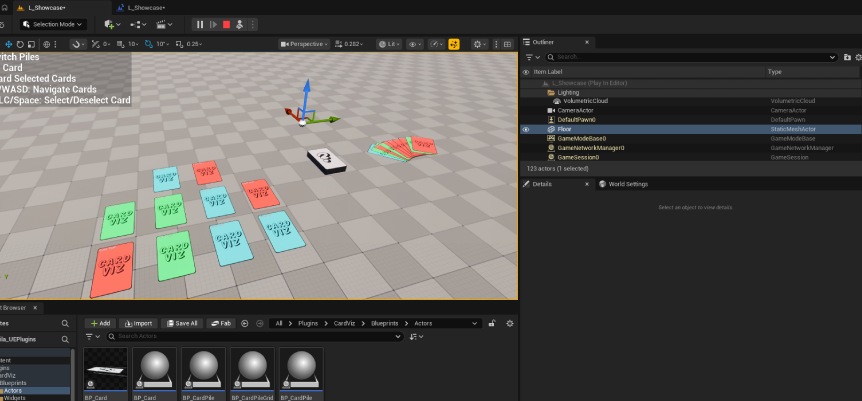This screenshot has width=862, height=401.
Task: Toggle visibility eye for Floor actor
Action: point(526,129)
